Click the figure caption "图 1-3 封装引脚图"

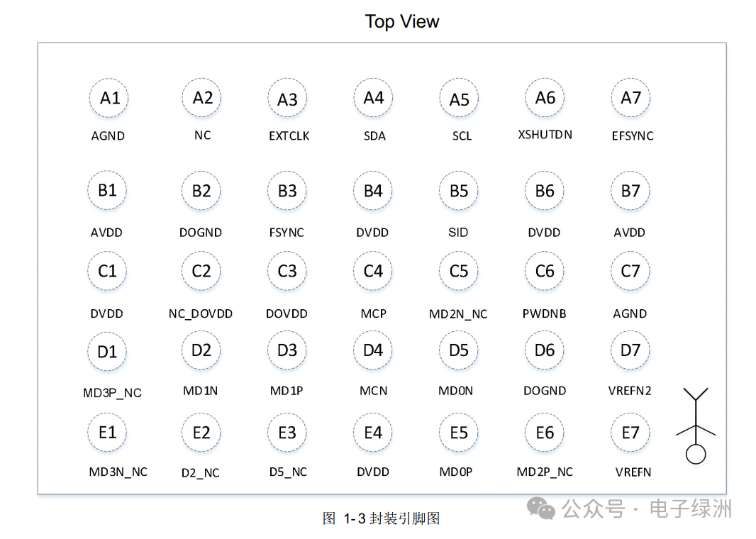(x=381, y=518)
